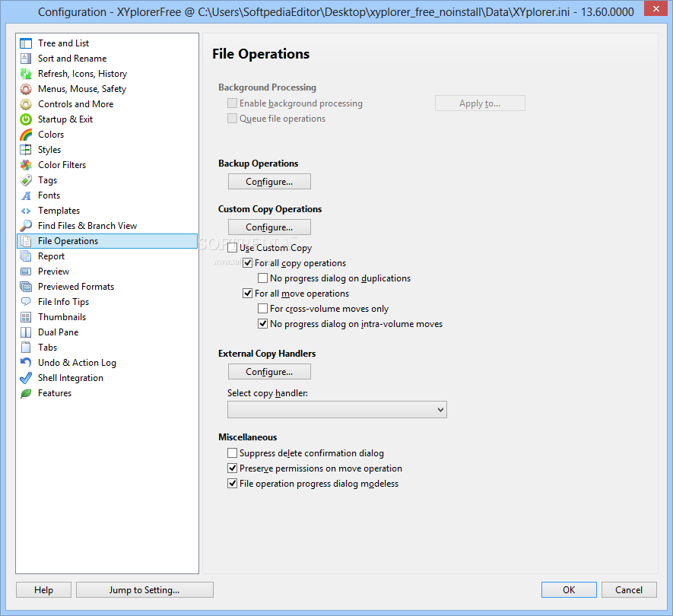The image size is (673, 616).
Task: Click the Report icon
Action: coord(26,256)
